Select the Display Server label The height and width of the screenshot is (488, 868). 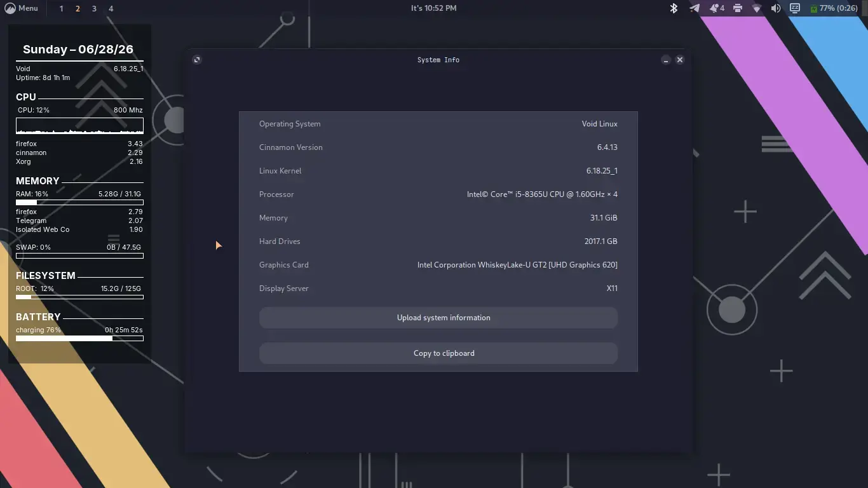click(x=284, y=288)
